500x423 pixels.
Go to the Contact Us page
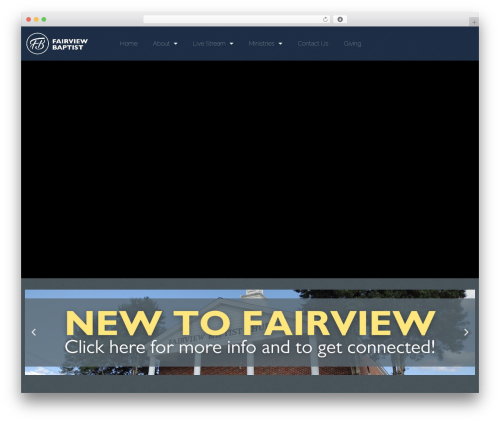click(313, 44)
